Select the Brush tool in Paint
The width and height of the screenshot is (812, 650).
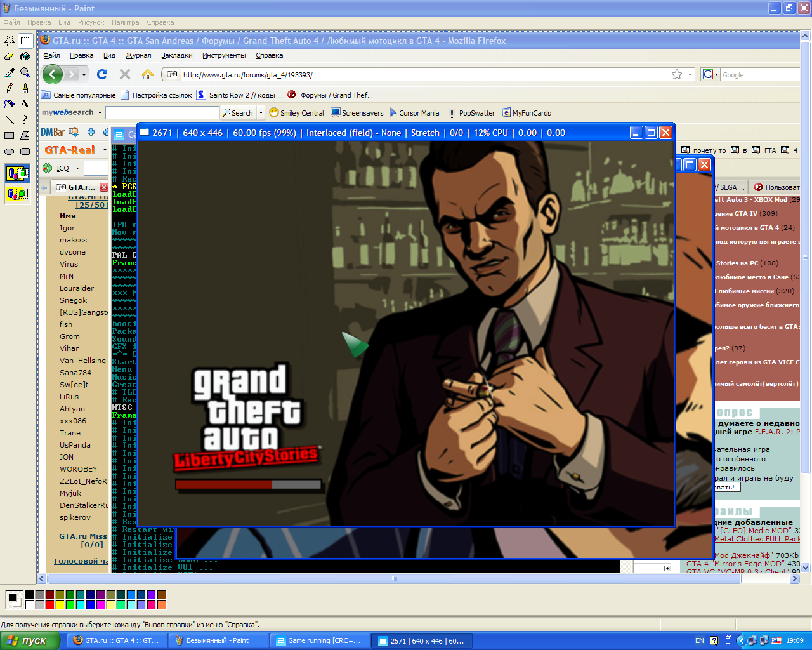(25, 88)
